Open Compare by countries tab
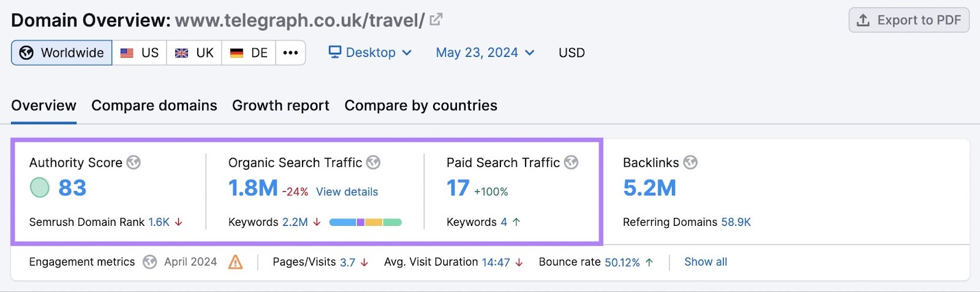 421,106
